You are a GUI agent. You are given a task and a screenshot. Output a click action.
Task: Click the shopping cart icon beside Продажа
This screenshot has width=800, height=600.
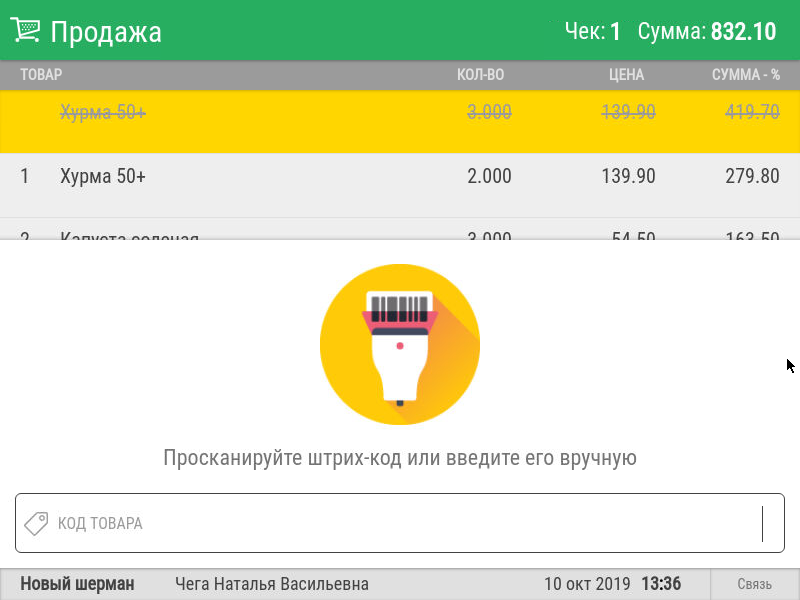25,30
